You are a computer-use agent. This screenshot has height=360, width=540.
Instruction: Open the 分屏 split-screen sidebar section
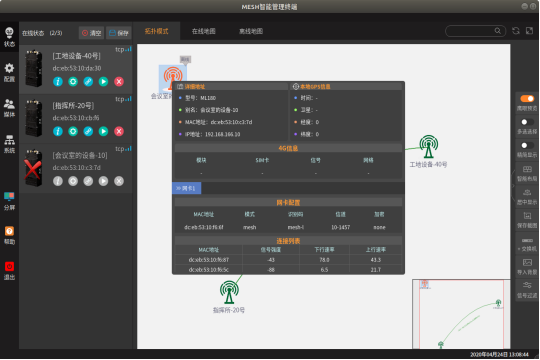9,201
